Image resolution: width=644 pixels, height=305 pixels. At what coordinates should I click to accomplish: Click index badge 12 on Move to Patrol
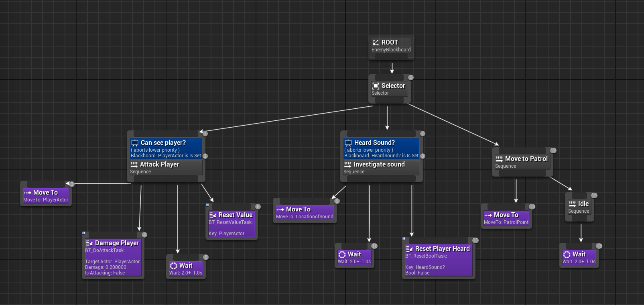point(553,150)
